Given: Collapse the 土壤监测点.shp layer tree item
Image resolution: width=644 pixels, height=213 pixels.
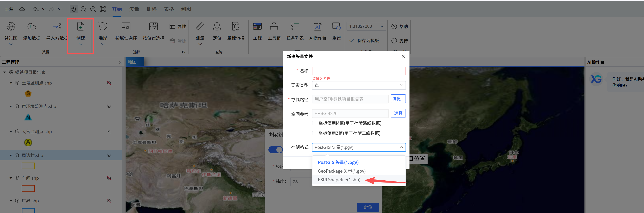Looking at the screenshot, I should point(11,83).
